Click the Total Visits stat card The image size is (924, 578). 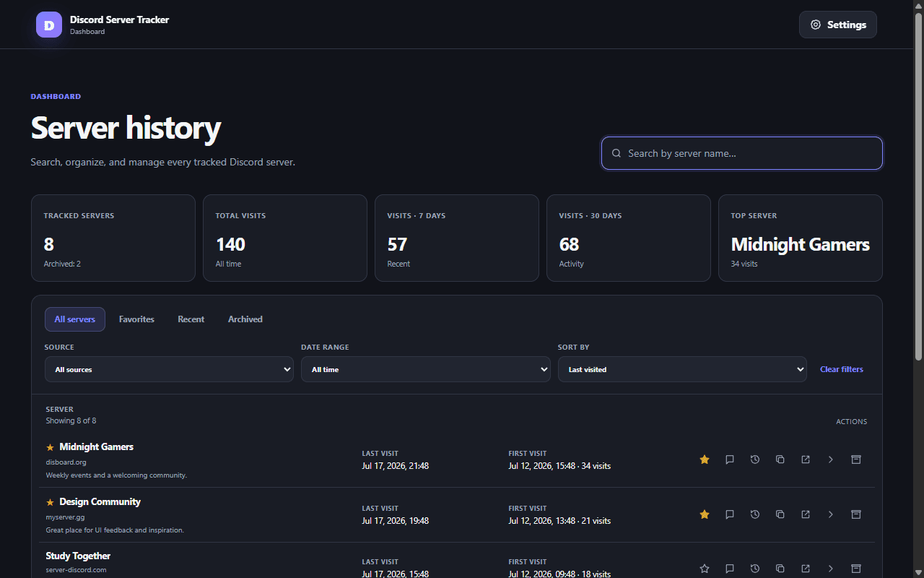click(x=285, y=238)
